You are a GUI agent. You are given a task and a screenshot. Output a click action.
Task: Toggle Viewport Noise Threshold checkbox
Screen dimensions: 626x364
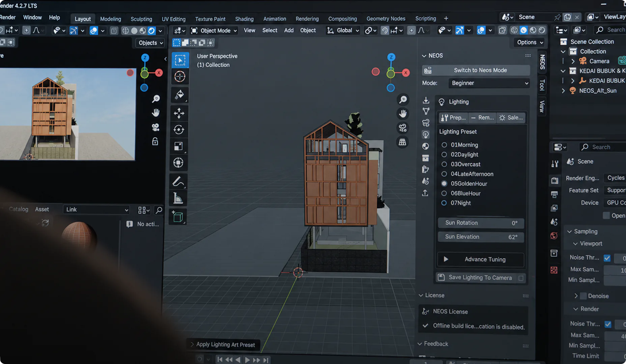pos(607,258)
